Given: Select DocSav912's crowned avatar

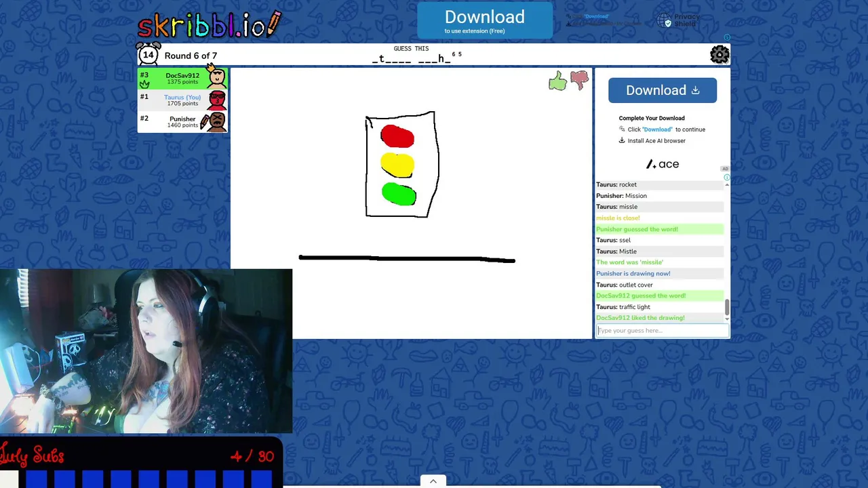Looking at the screenshot, I should 217,77.
